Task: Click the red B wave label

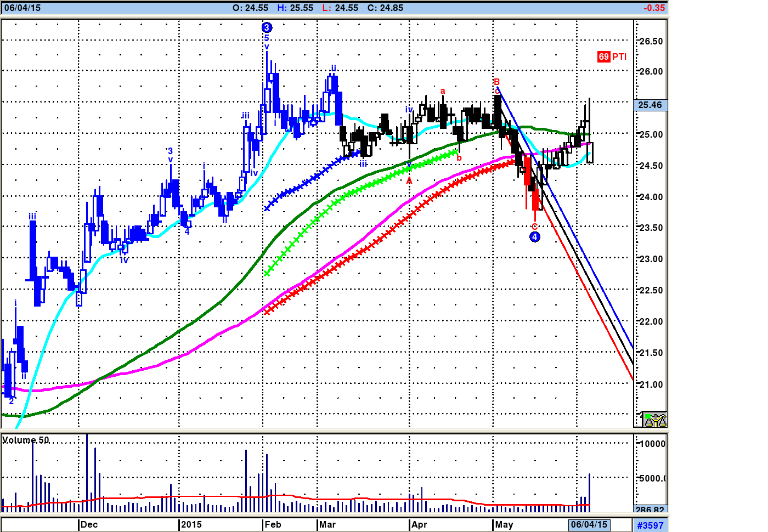Action: point(496,82)
